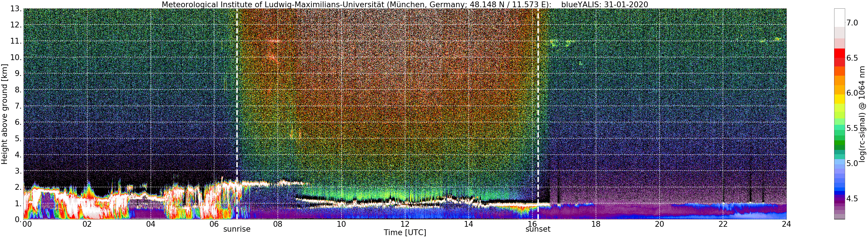Click the '6.' tick on the height axis
This screenshot has height=238, width=868.
(18, 122)
